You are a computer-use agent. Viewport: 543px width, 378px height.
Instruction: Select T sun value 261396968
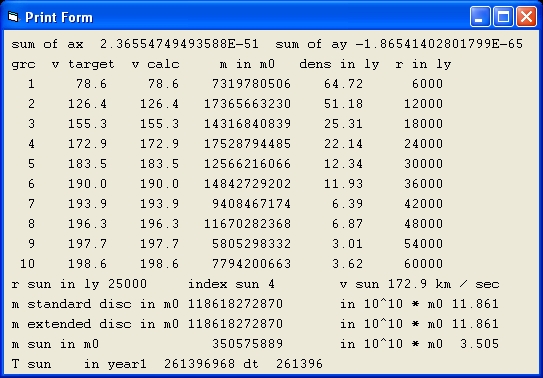tap(199, 364)
